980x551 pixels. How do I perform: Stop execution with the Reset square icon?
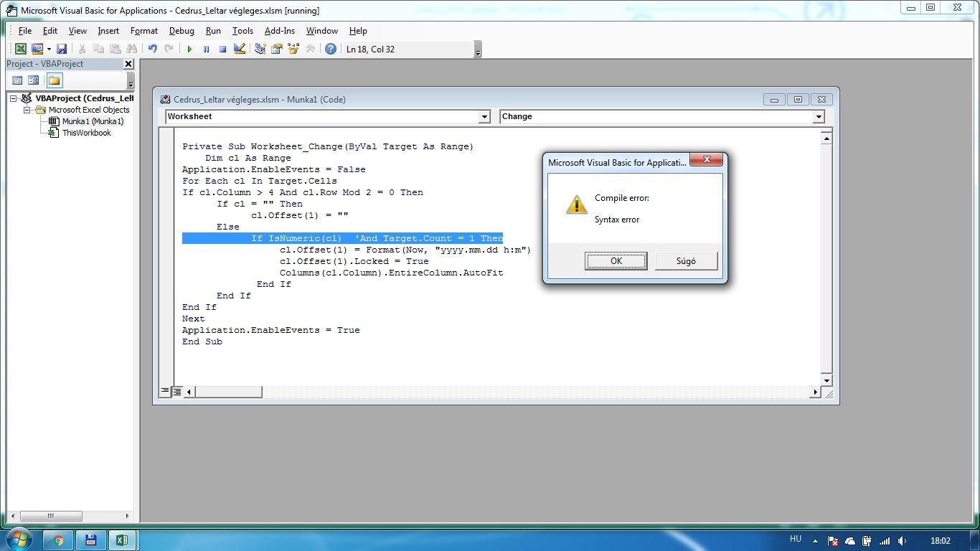pyautogui.click(x=222, y=49)
